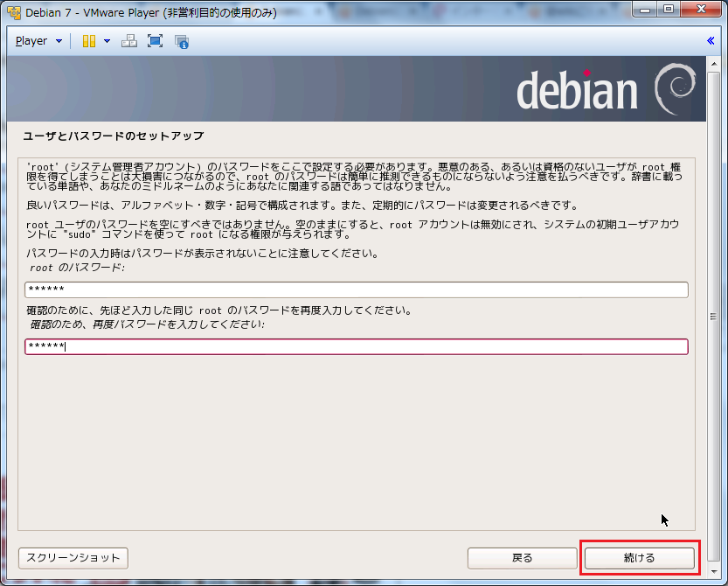Image resolution: width=728 pixels, height=586 pixels.
Task: Click the root password input field
Action: click(x=356, y=290)
